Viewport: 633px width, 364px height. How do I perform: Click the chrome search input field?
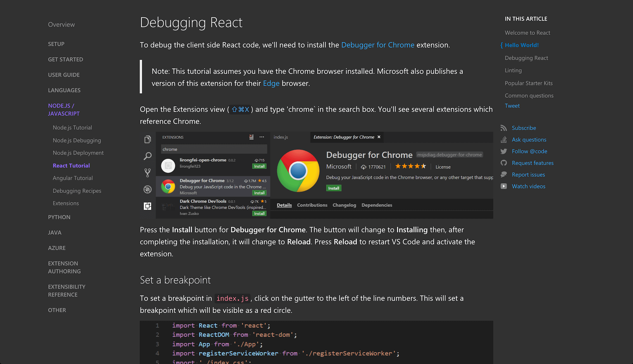[x=214, y=149]
